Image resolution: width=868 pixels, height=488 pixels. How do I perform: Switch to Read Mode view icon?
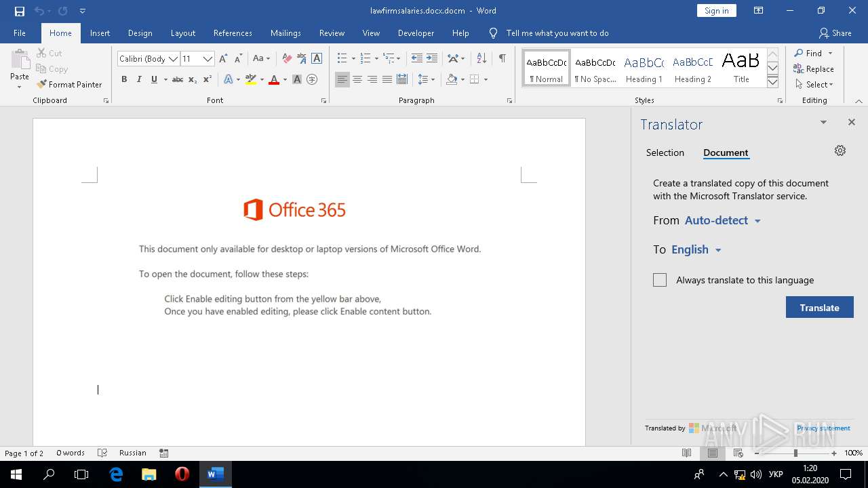(687, 453)
